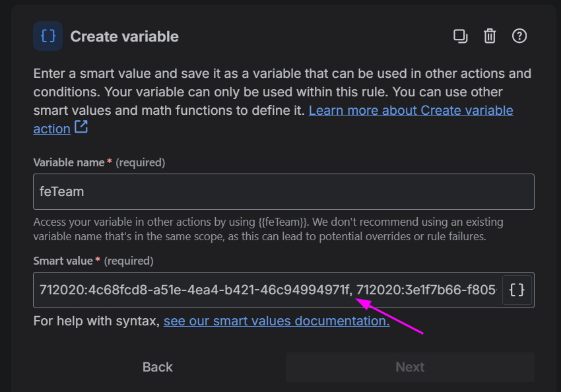Focus the Variable name field containing feTeam
Screen dimensions: 561x392
(283, 192)
